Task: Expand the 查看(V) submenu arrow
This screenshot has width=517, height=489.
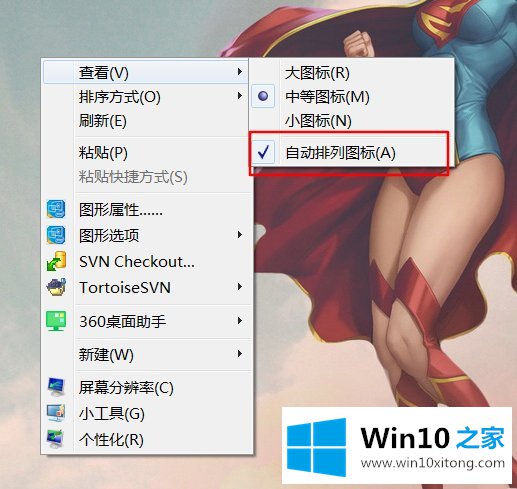Action: point(239,71)
